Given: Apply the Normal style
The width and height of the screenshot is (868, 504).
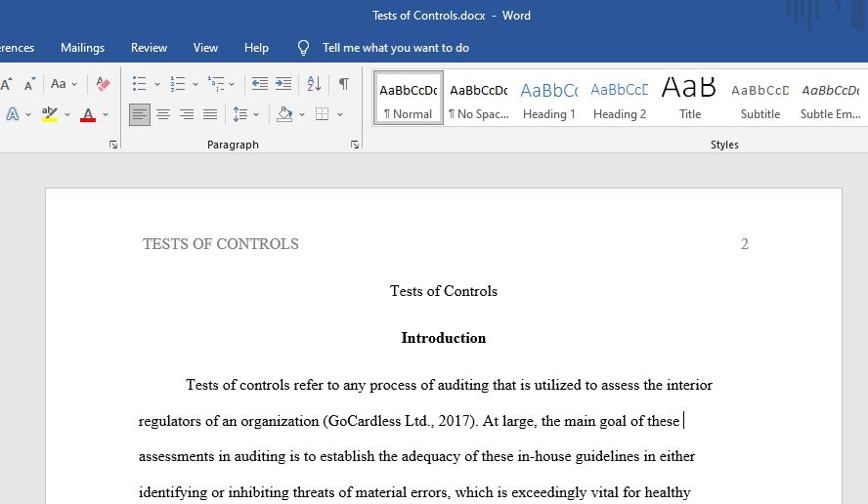Looking at the screenshot, I should coord(409,98).
